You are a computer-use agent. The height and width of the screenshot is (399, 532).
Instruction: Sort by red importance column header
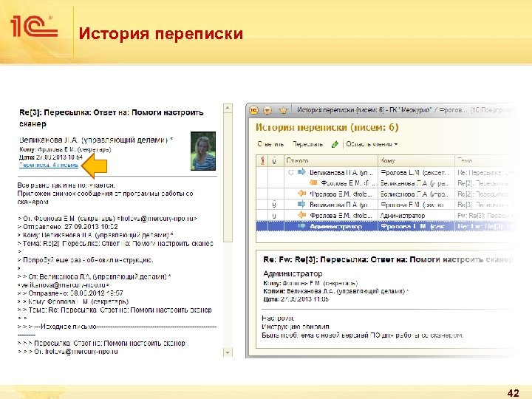tap(262, 160)
